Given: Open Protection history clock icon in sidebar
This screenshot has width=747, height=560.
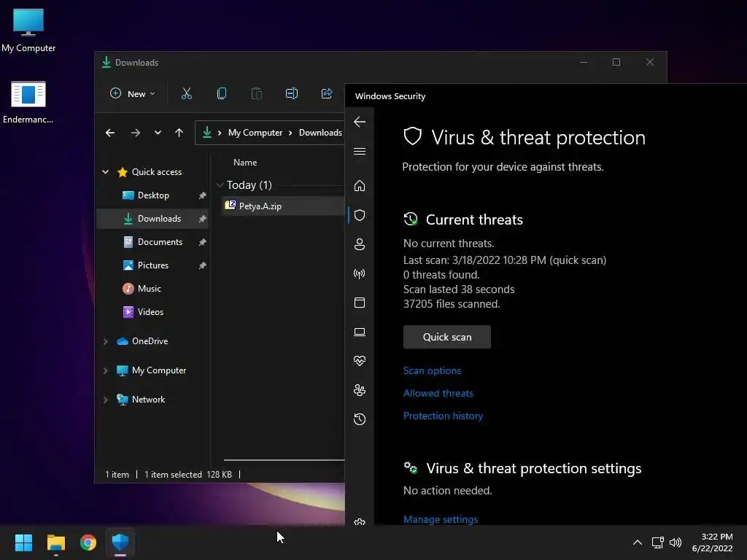Looking at the screenshot, I should point(360,419).
